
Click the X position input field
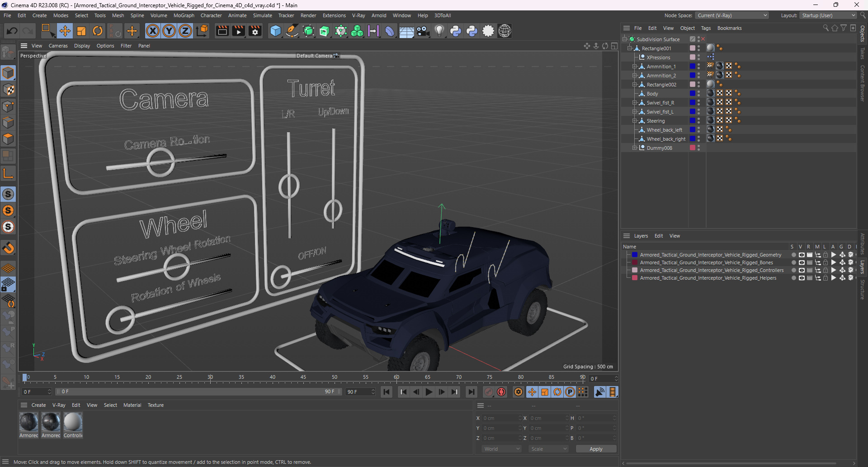501,418
